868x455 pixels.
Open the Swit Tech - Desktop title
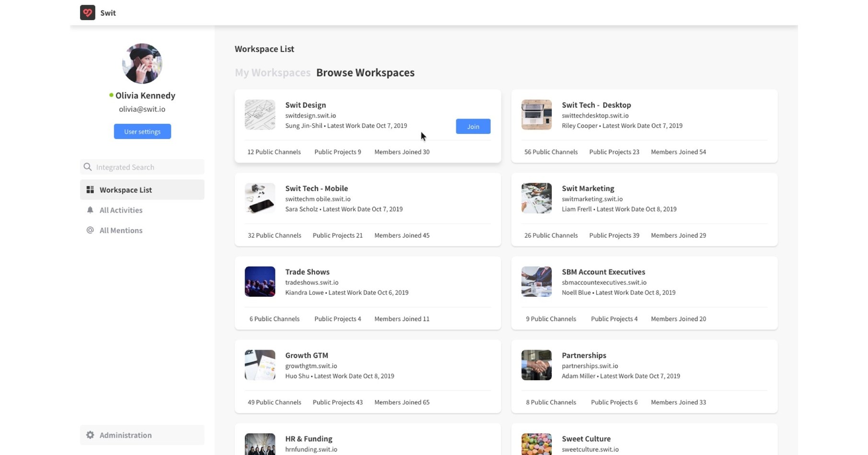[x=596, y=105]
